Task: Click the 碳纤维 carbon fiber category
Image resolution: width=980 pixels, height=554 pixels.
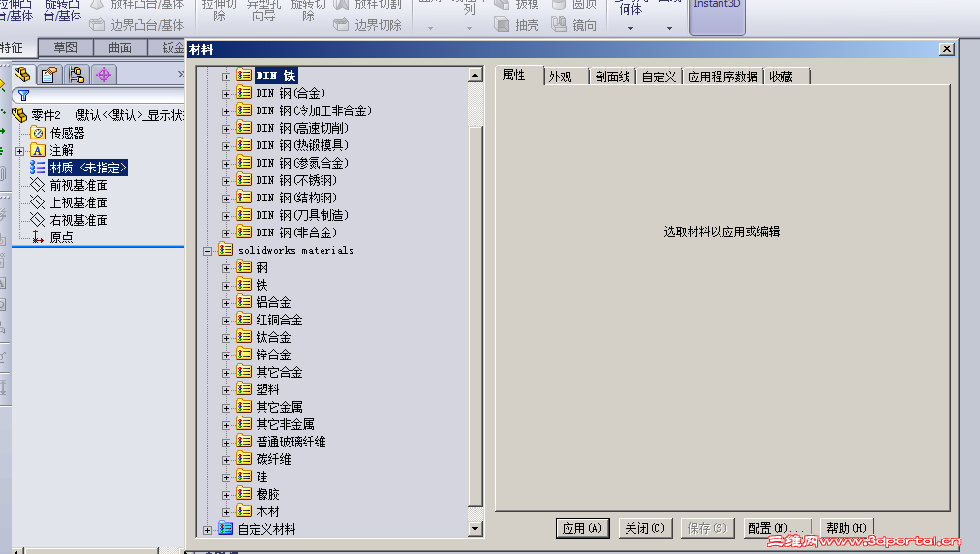Action: (x=273, y=459)
